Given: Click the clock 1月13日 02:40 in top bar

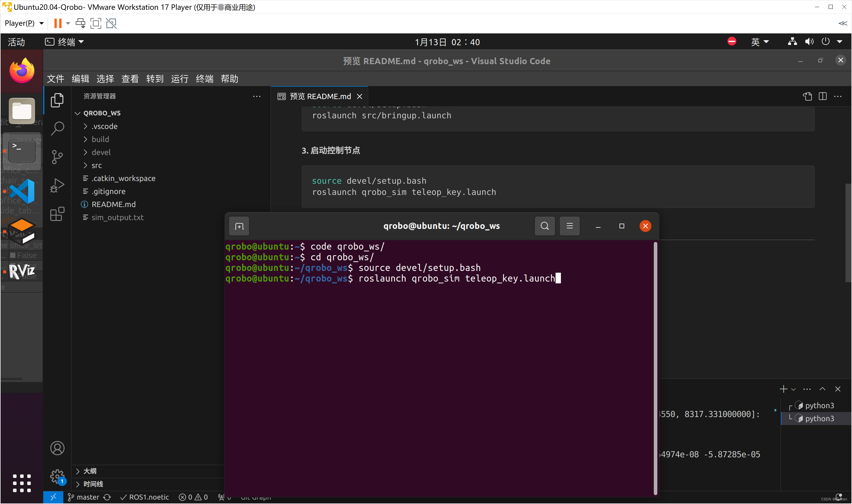Looking at the screenshot, I should click(447, 42).
